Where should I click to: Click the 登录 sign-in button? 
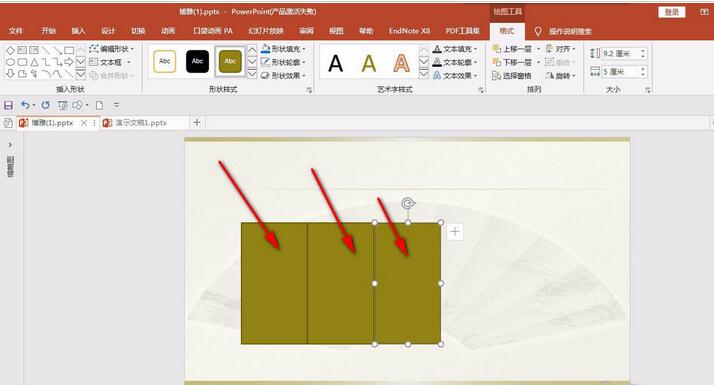672,12
